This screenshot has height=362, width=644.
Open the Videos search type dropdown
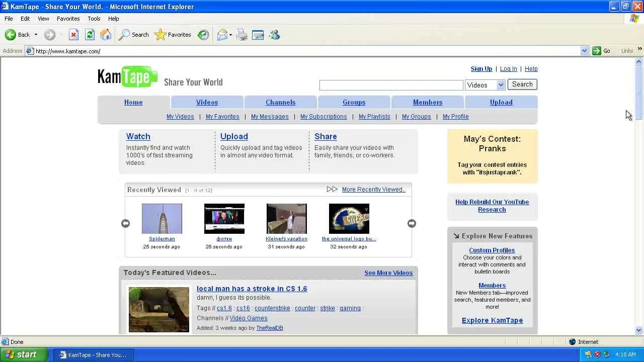pyautogui.click(x=485, y=85)
